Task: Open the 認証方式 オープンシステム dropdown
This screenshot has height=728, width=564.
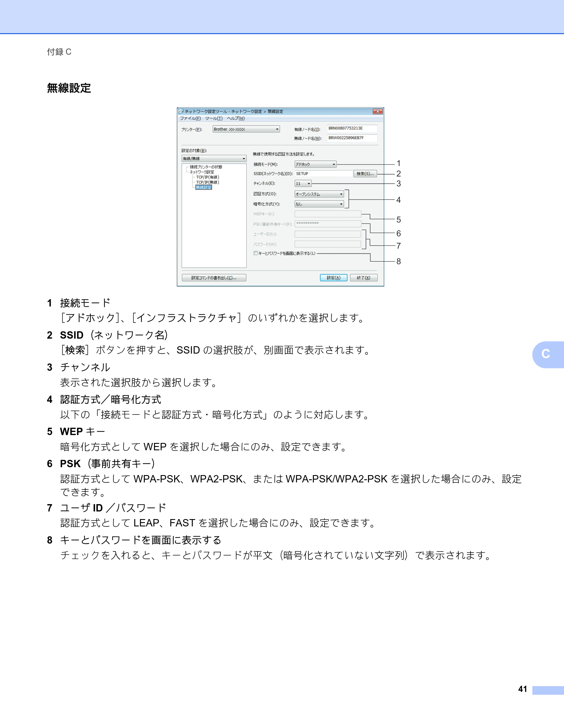Action: coord(319,194)
